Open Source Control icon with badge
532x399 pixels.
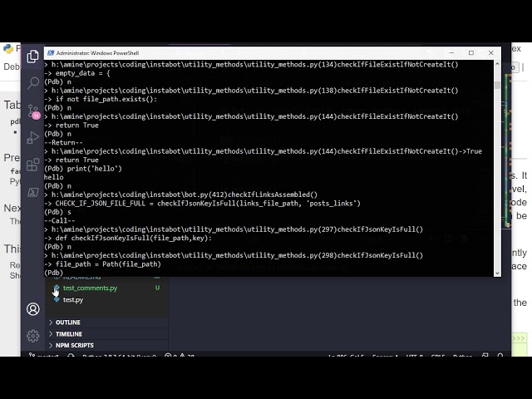point(33,111)
